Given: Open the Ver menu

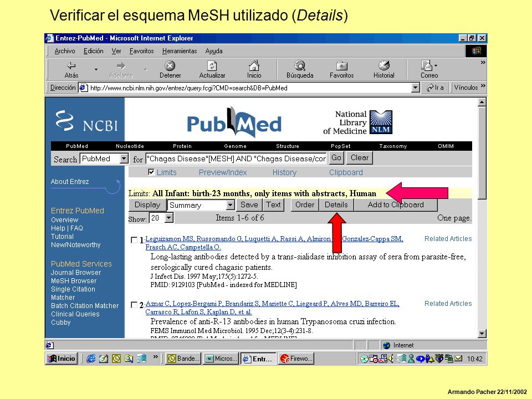Looking at the screenshot, I should coord(116,51).
